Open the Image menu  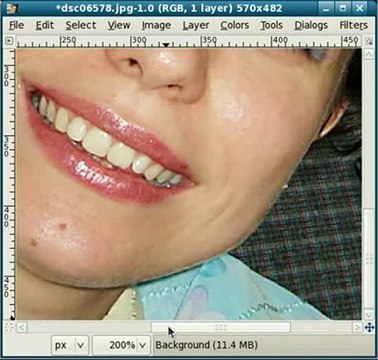[156, 25]
